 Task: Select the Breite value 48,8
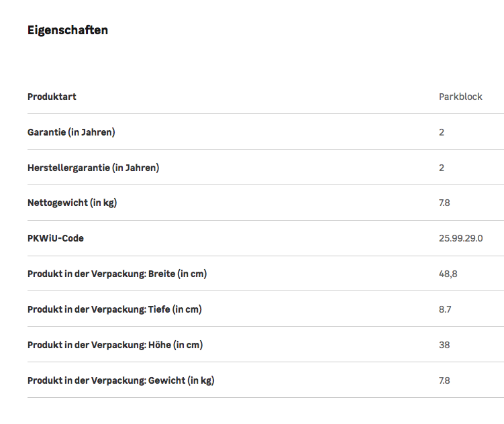coord(448,274)
